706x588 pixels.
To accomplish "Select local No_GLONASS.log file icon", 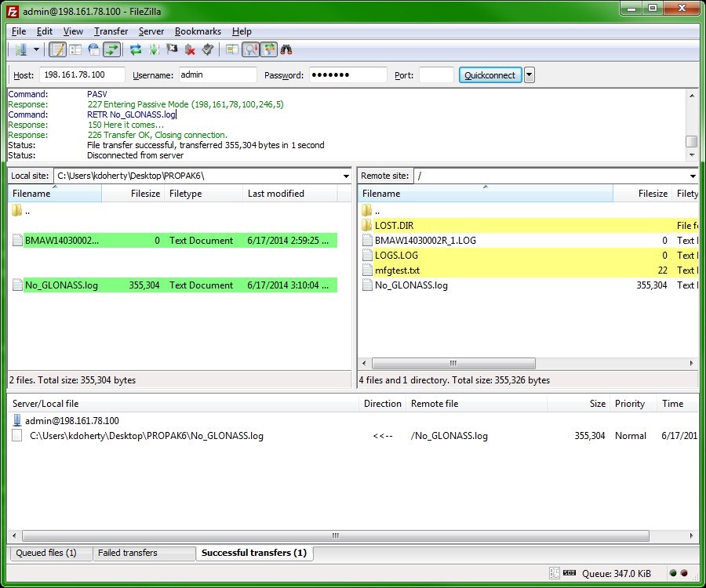I will pyautogui.click(x=17, y=285).
